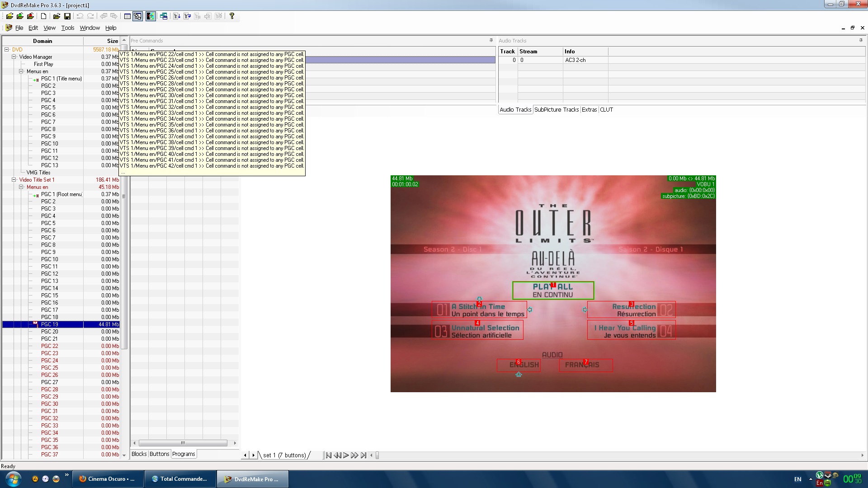868x488 pixels.
Task: Click the Save project floppy disk icon
Action: tap(67, 16)
